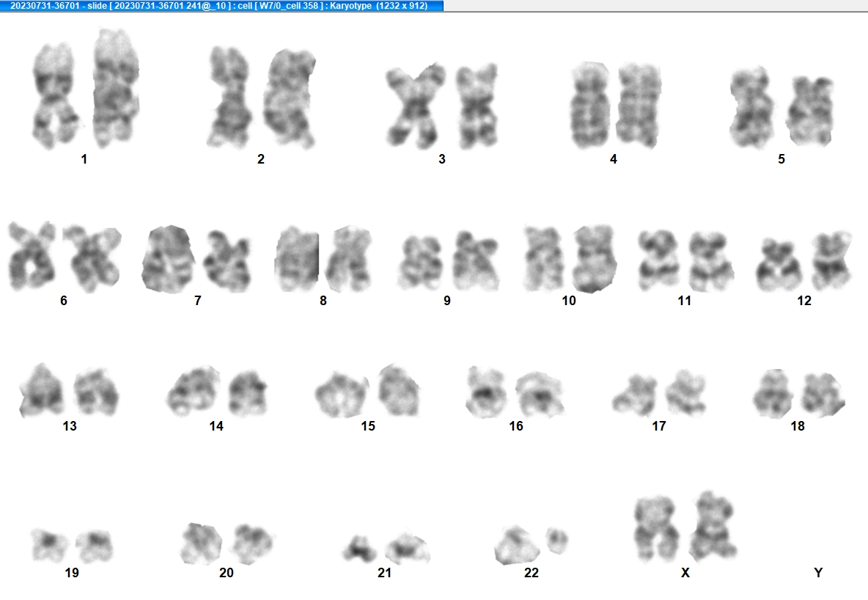The width and height of the screenshot is (868, 600).
Task: Click the number label under chromosome pair 10
Action: [569, 301]
